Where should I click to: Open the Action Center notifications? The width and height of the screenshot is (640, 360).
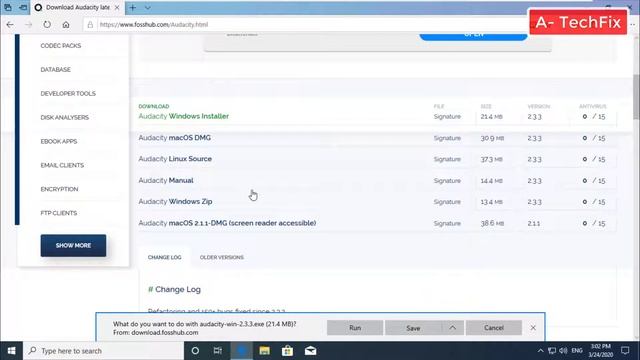coord(625,351)
